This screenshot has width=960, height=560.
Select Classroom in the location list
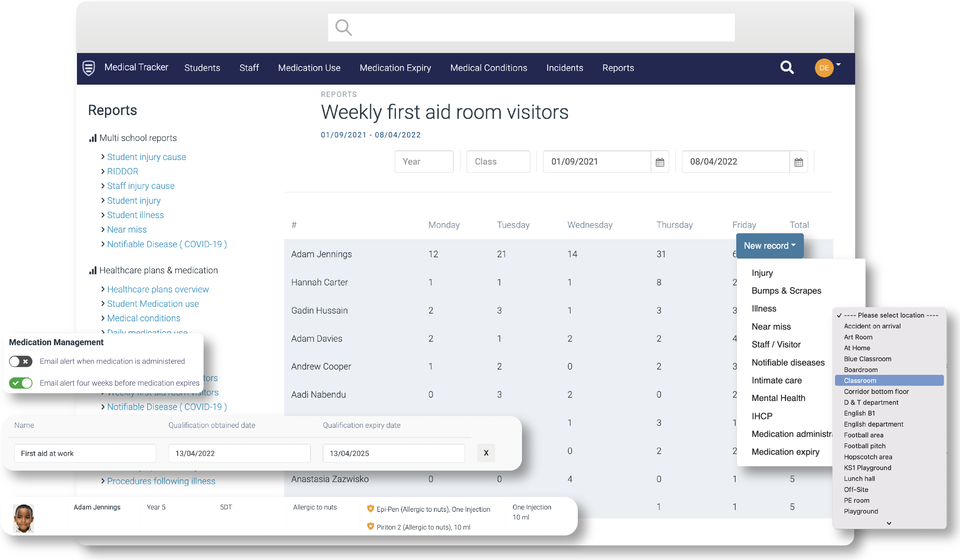(x=860, y=380)
